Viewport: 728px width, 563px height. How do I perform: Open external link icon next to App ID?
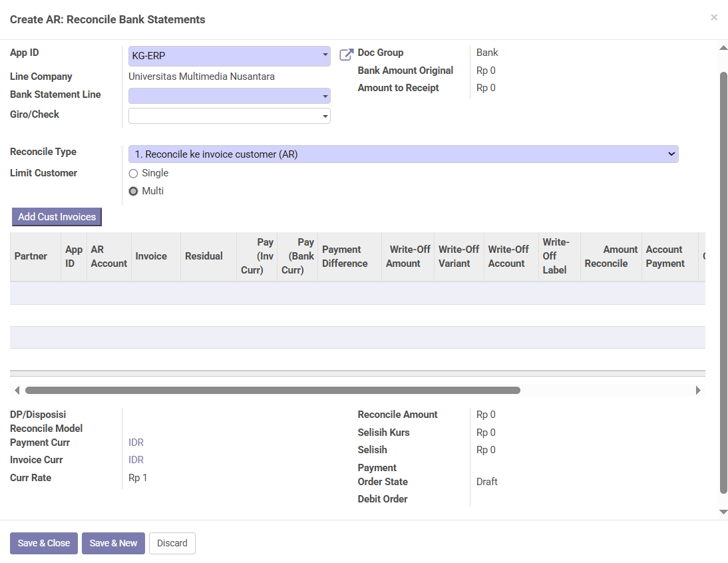click(x=346, y=55)
